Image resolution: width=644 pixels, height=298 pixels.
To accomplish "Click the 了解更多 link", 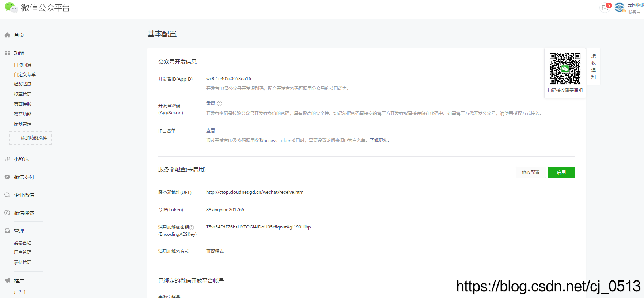I will [x=379, y=141].
